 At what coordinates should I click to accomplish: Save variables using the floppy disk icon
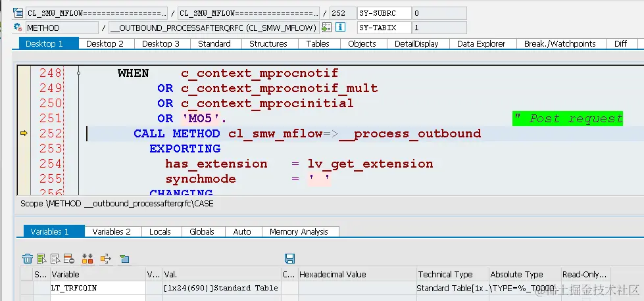click(x=289, y=258)
